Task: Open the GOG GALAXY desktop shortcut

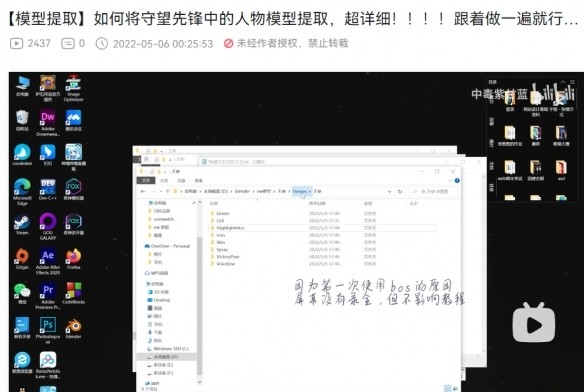Action: click(x=48, y=227)
